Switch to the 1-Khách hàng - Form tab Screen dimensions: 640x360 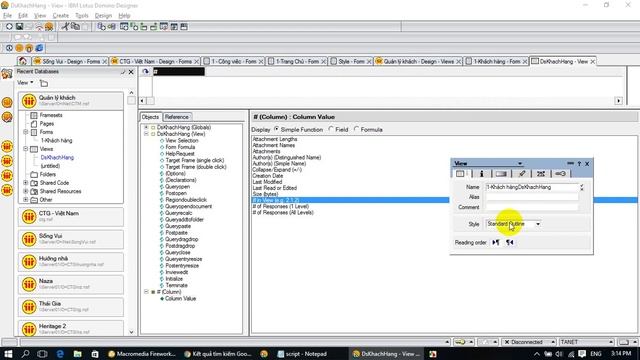(496, 61)
